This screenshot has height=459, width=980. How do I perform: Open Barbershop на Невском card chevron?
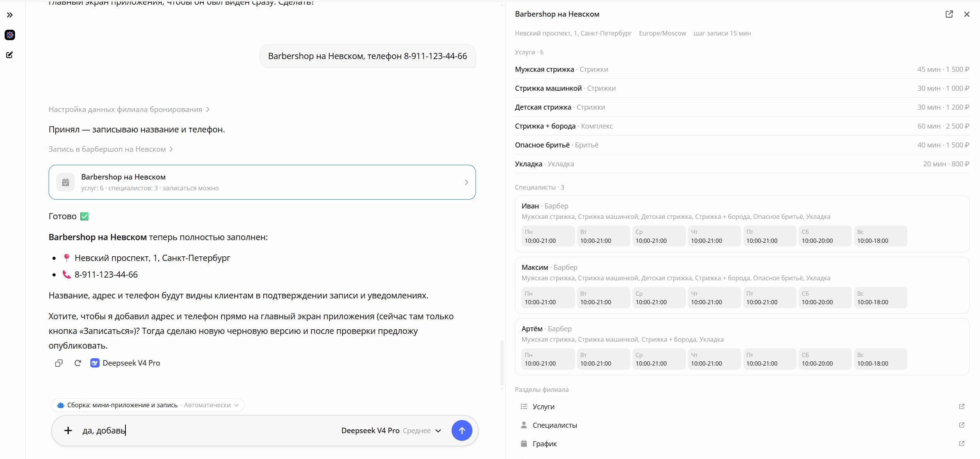click(466, 182)
